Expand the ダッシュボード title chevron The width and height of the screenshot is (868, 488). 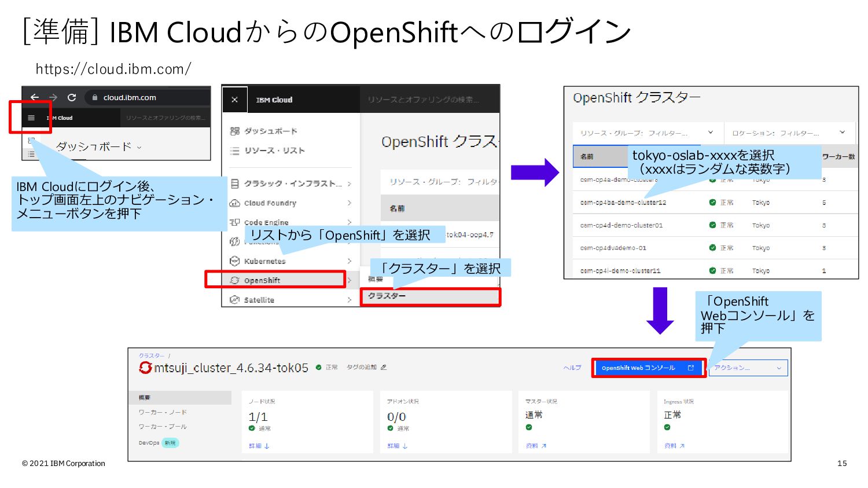139,148
